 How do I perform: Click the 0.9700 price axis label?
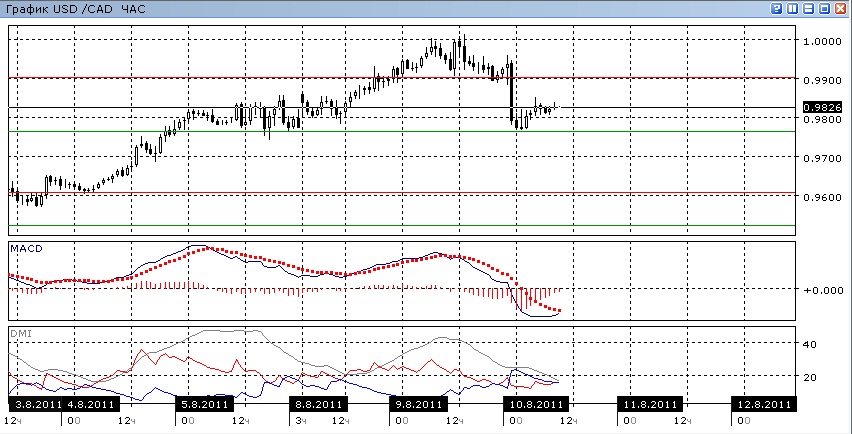pyautogui.click(x=823, y=158)
